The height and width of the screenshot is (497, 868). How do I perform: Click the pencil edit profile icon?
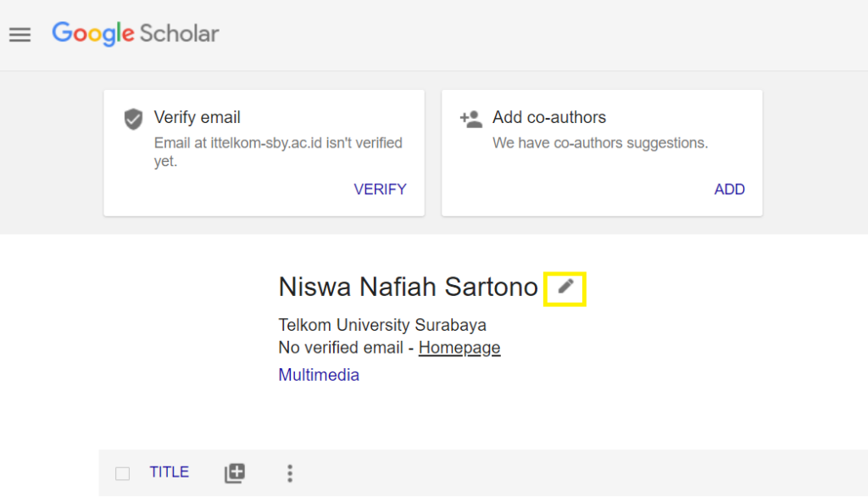(x=565, y=287)
